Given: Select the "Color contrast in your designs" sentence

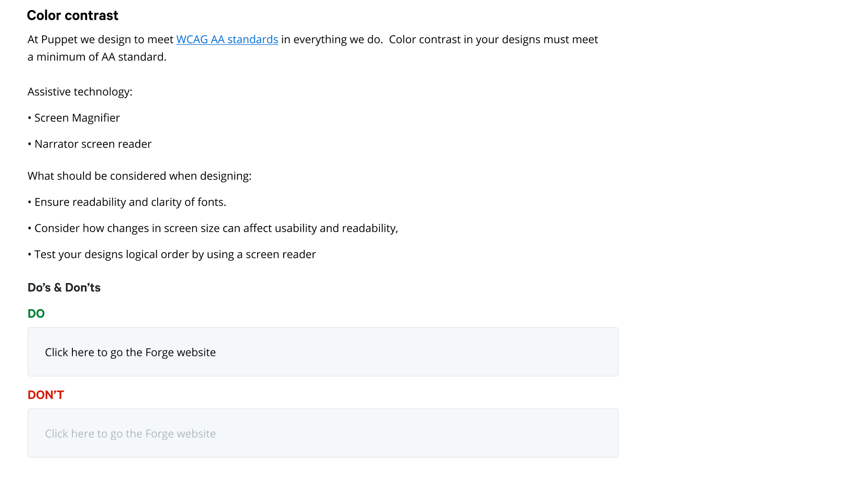Looking at the screenshot, I should tap(493, 39).
